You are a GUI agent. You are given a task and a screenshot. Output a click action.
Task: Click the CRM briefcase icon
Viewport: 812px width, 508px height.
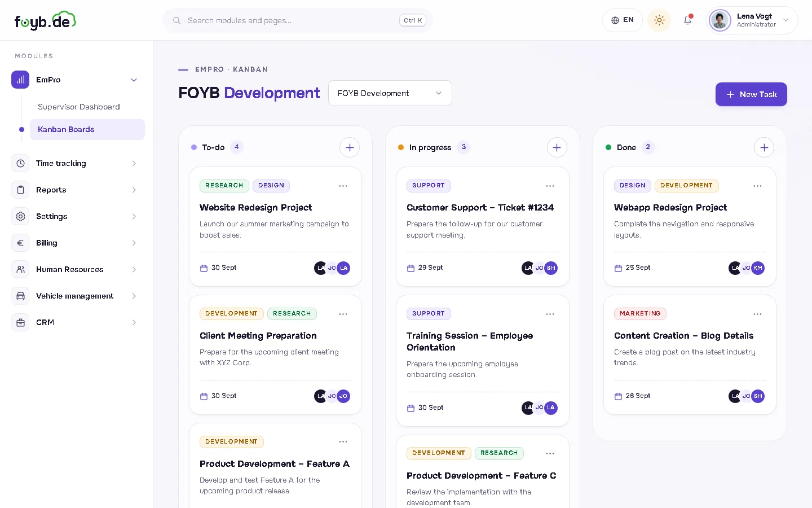pyautogui.click(x=20, y=322)
